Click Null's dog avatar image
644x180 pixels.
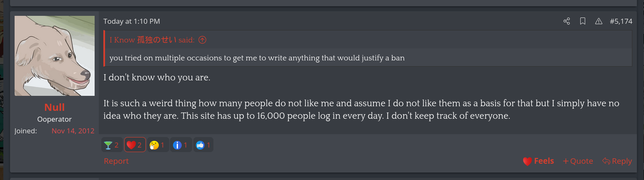click(x=55, y=56)
